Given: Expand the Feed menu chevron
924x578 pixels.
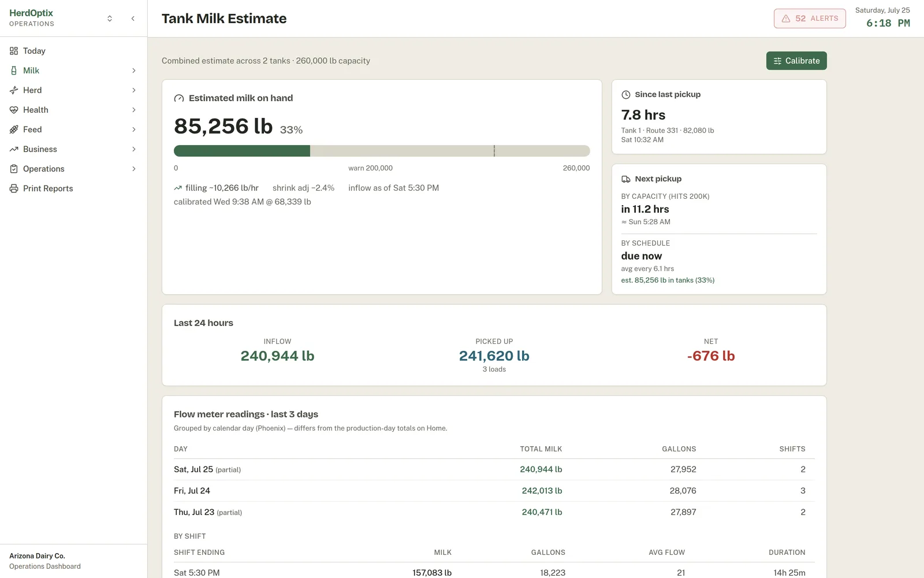Looking at the screenshot, I should (134, 129).
